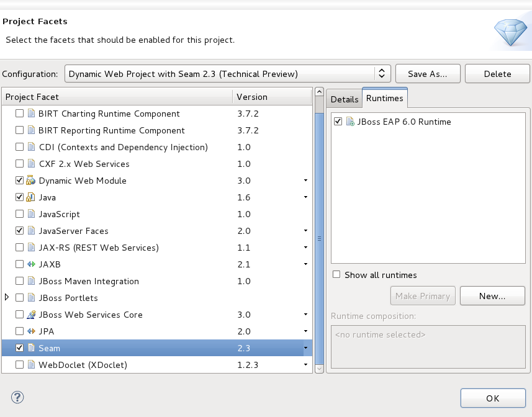This screenshot has width=532, height=417.
Task: Check the Show all runtimes option
Action: [336, 275]
